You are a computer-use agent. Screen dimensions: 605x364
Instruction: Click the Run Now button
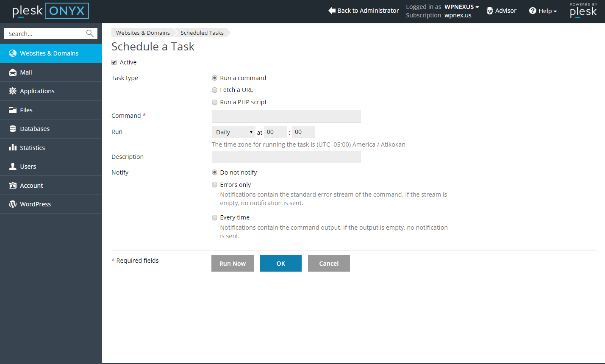[233, 263]
